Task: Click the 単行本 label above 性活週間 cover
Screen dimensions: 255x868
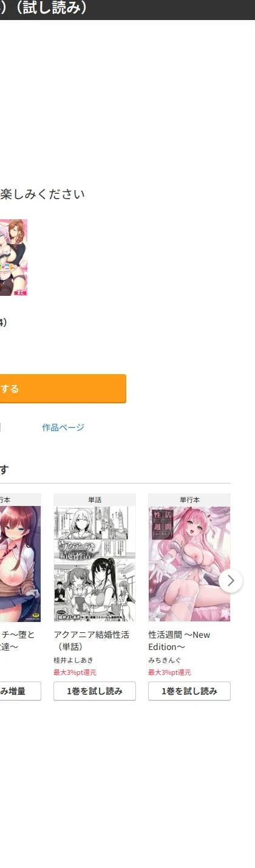Action: click(189, 500)
